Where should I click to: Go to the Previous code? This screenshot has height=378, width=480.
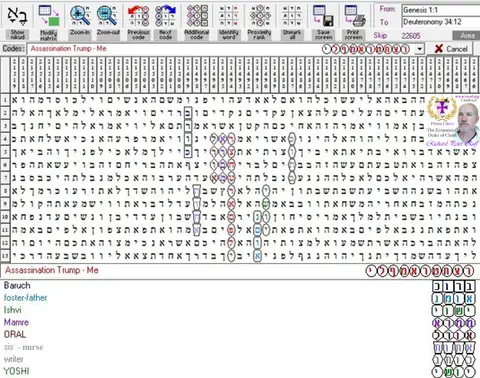tap(138, 21)
